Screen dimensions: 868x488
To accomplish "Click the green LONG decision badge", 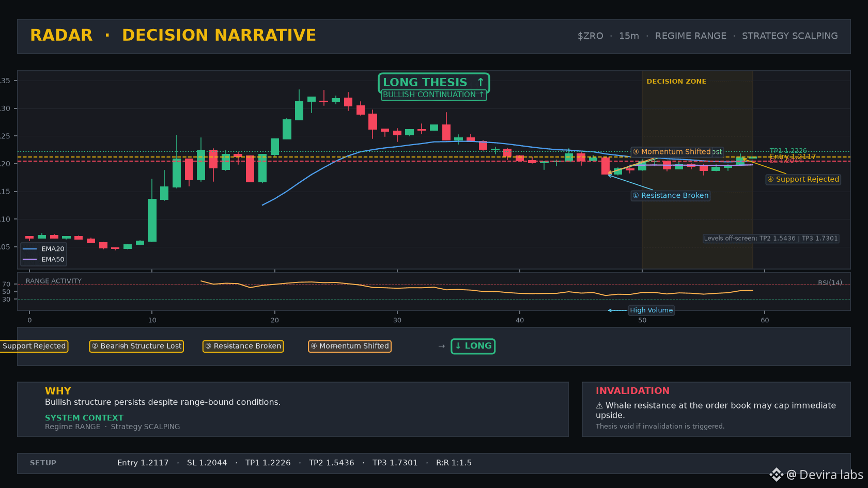I will pyautogui.click(x=473, y=346).
